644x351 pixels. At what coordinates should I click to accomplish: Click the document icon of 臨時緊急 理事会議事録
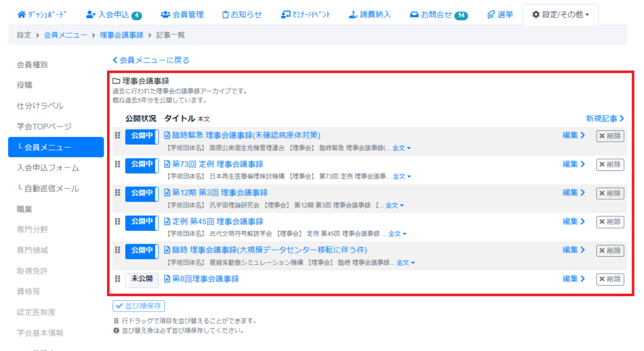pos(167,135)
